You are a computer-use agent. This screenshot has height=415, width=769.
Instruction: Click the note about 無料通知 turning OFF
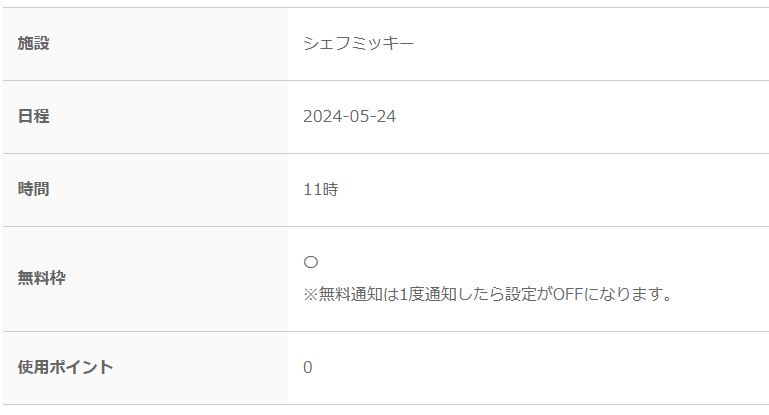(x=488, y=294)
